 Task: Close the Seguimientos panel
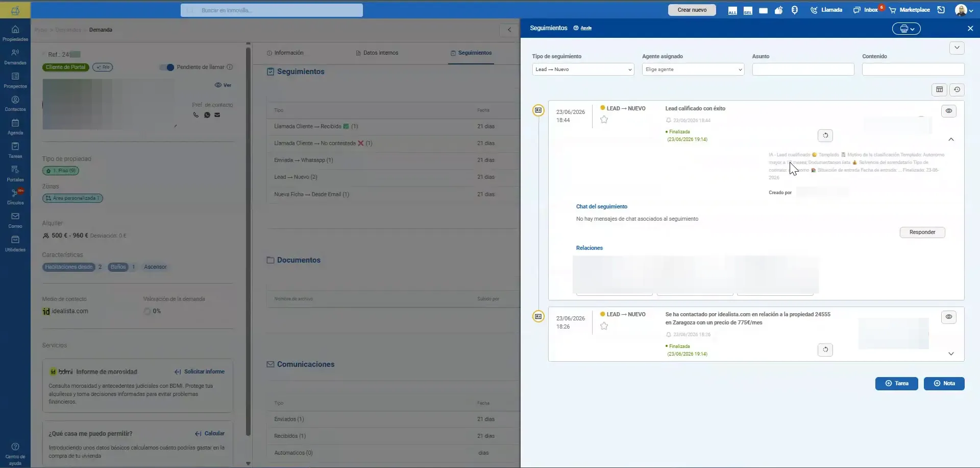970,29
